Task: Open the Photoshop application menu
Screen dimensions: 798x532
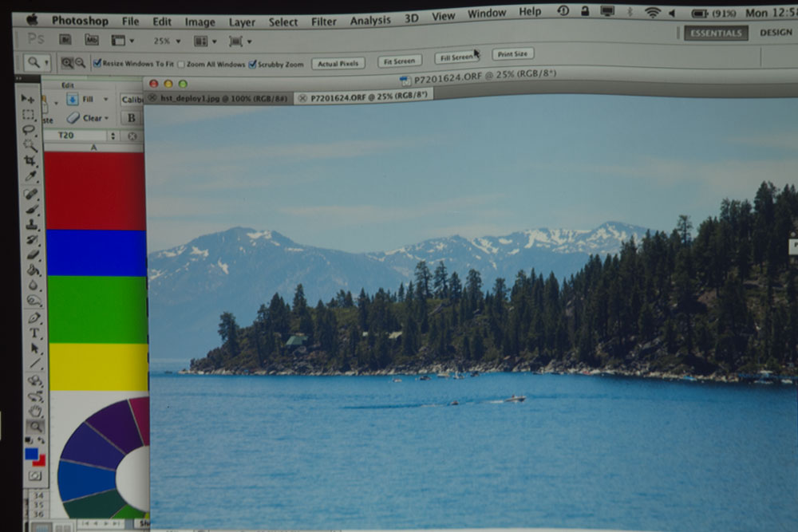Action: pyautogui.click(x=80, y=21)
